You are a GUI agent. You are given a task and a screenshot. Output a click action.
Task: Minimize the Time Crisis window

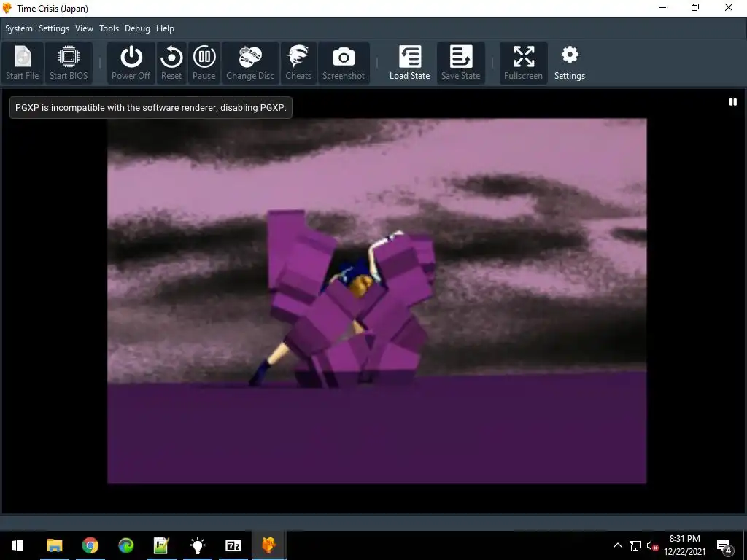tap(662, 8)
